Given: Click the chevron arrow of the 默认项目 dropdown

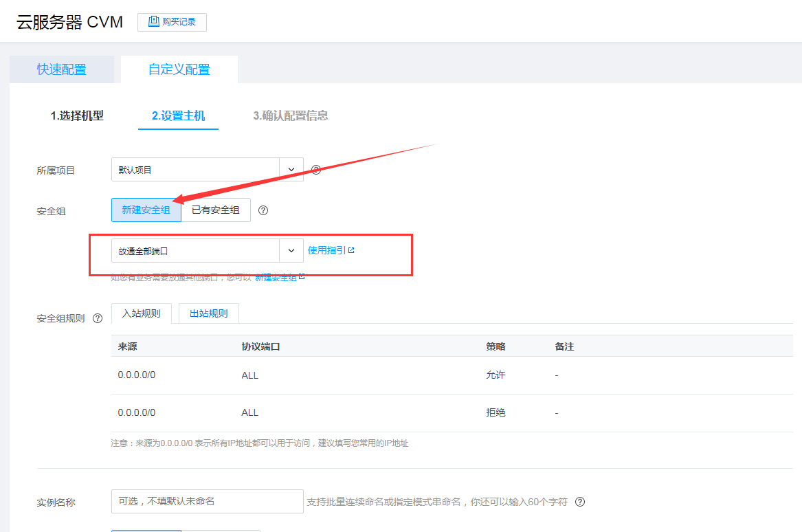Looking at the screenshot, I should pos(291,169).
